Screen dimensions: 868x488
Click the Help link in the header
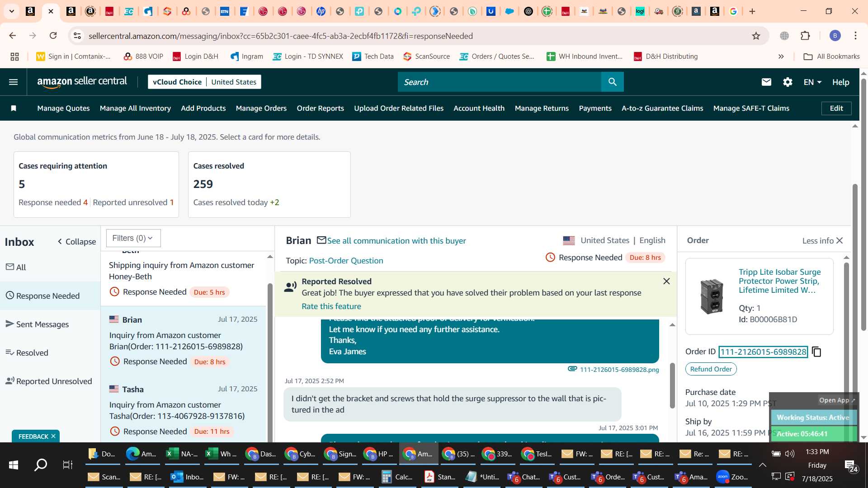tap(840, 82)
